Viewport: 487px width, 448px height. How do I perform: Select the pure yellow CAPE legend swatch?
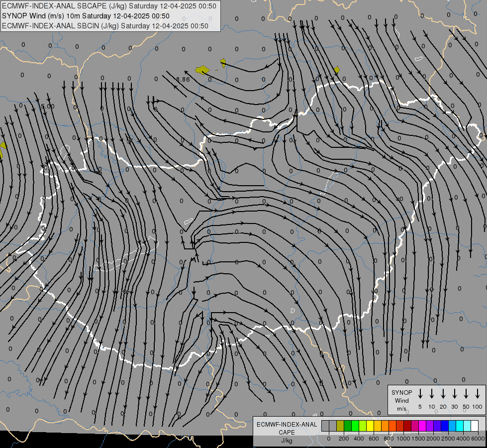(x=370, y=426)
